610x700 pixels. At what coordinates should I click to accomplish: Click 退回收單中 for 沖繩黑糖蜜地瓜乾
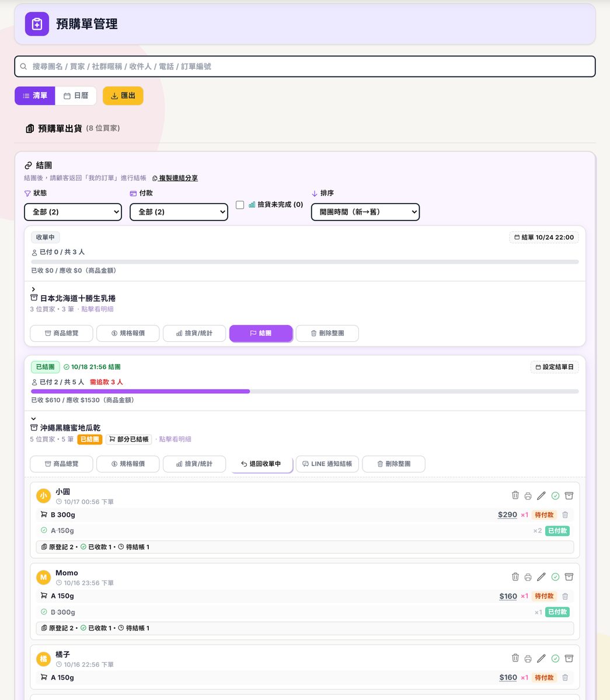(261, 464)
